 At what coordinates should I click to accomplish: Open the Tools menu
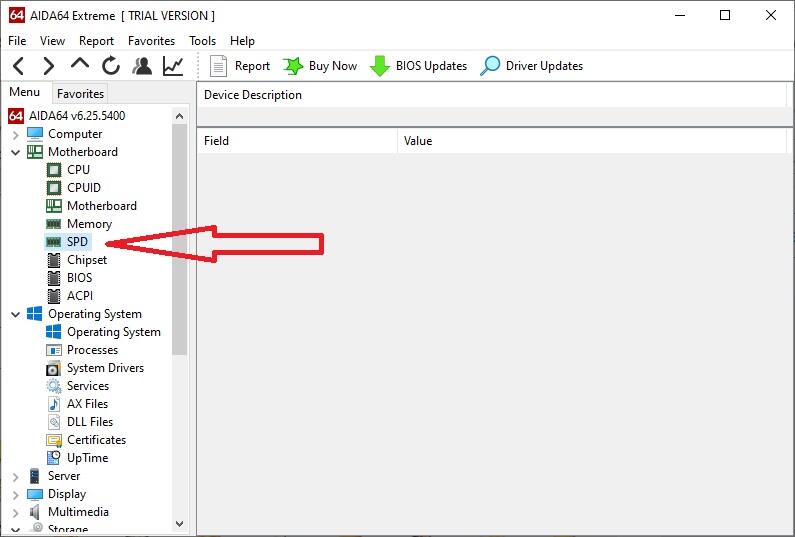click(202, 41)
